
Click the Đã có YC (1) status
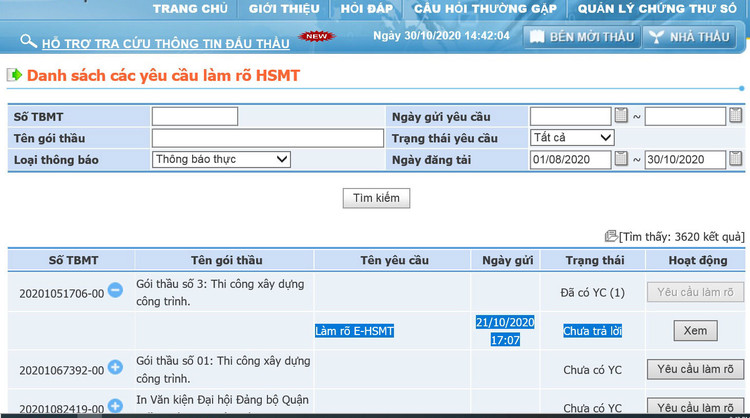[x=593, y=293]
